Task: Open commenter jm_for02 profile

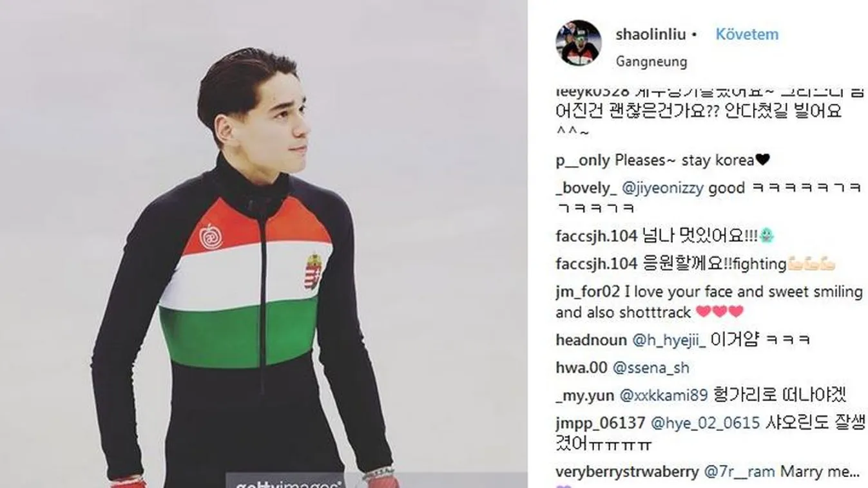Action: tap(588, 292)
